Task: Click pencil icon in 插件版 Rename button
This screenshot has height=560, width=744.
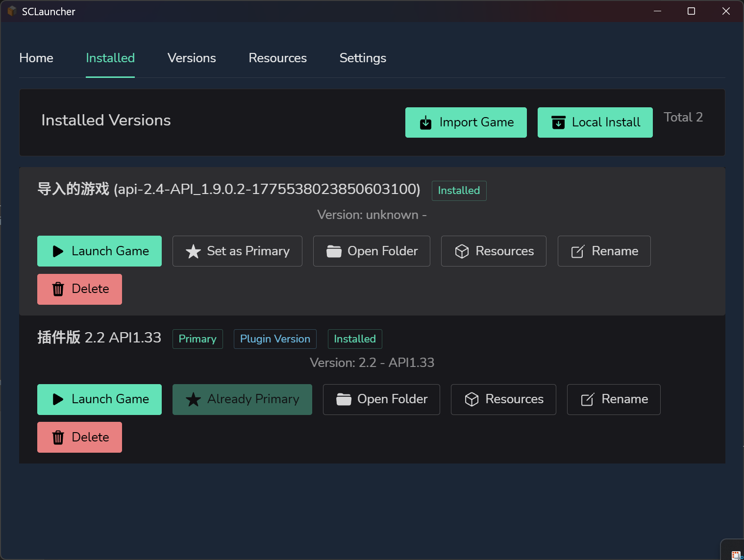Action: point(588,399)
